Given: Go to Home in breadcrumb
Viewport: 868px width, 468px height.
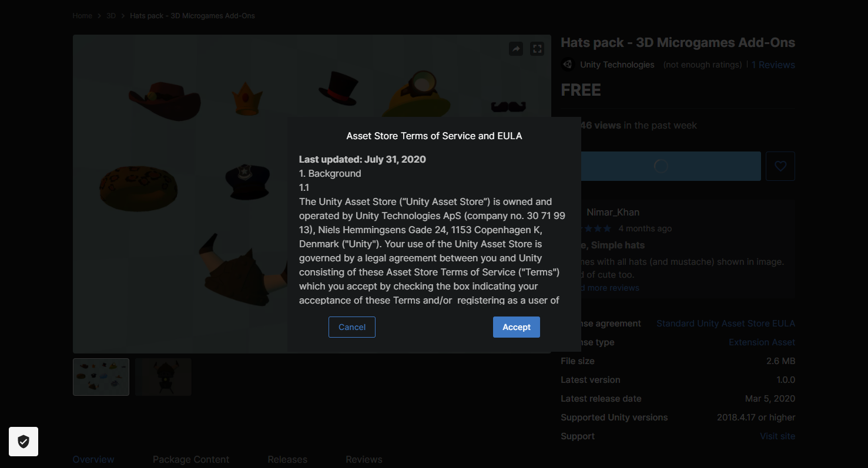Looking at the screenshot, I should pos(82,16).
